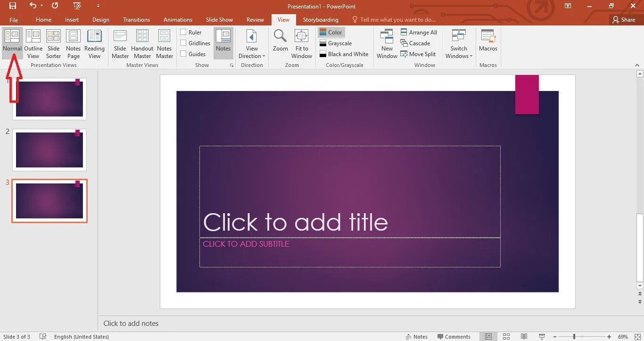Select slide 2 thumbnail

pyautogui.click(x=50, y=150)
